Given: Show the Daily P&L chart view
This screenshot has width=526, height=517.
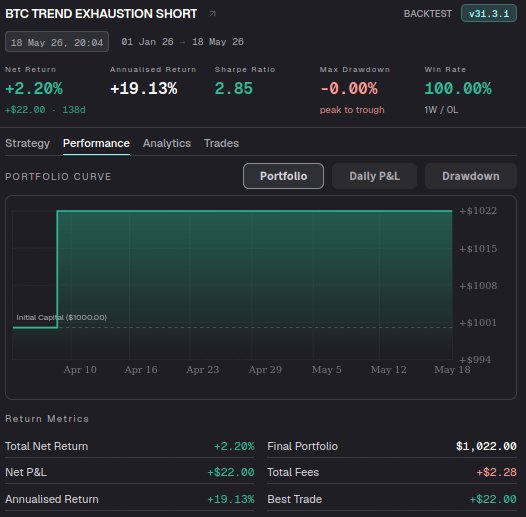Looking at the screenshot, I should pyautogui.click(x=374, y=176).
